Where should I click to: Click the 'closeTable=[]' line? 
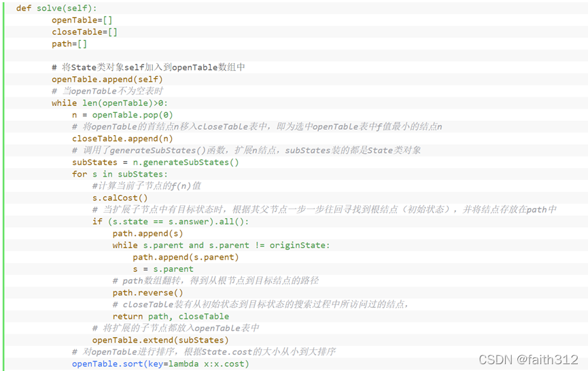click(84, 32)
